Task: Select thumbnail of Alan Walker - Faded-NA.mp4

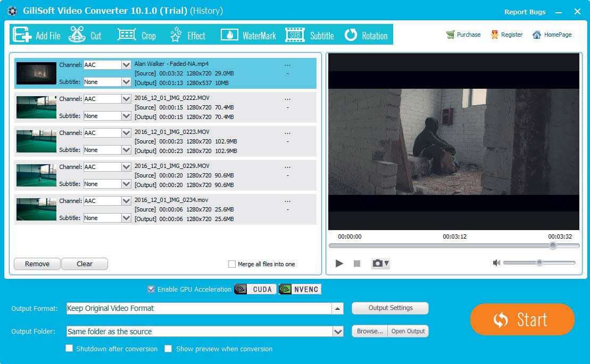Action: (36, 73)
